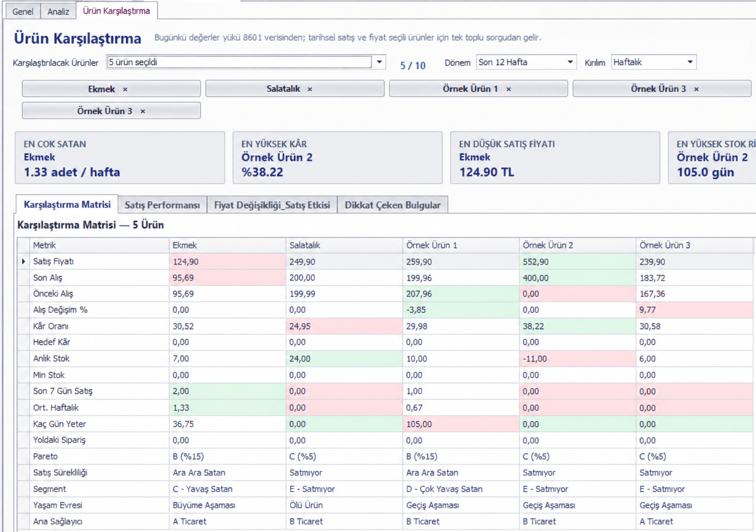This screenshot has height=532, width=756.
Task: Select the -3,85 cell in Alış Değişim %
Action: pyautogui.click(x=461, y=310)
